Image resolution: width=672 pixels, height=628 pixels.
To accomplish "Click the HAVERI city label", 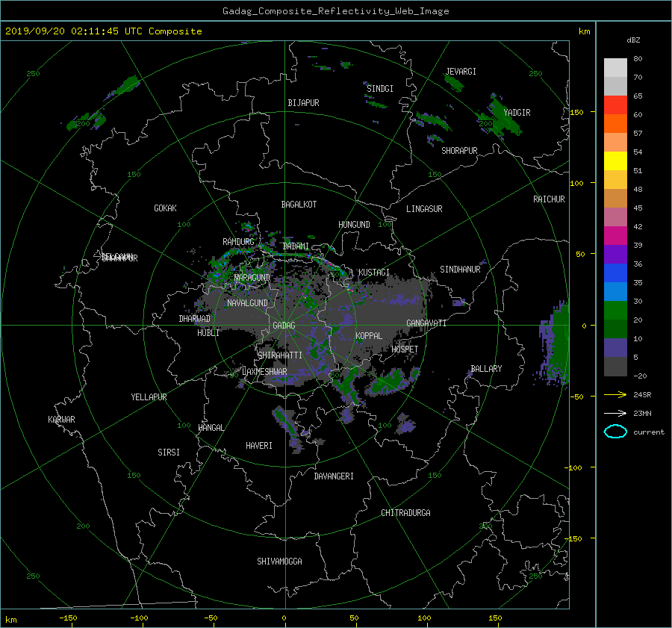I will click(x=259, y=446).
